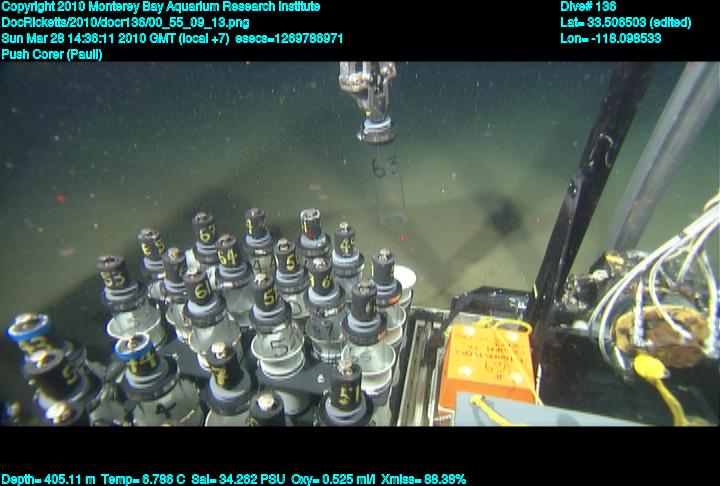Click the Oxy= 0.525 ml/l readout
Screen dimensions: 720x486
click(333, 480)
